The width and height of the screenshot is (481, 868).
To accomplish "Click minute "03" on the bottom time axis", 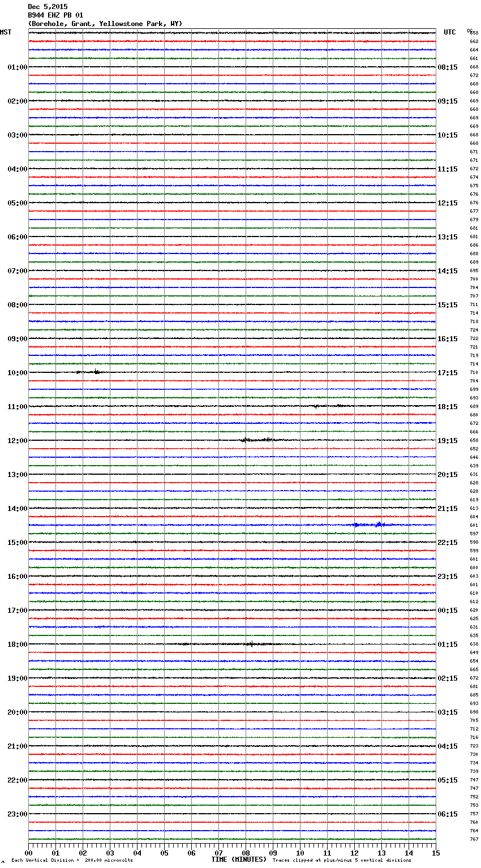I will 110,853.
